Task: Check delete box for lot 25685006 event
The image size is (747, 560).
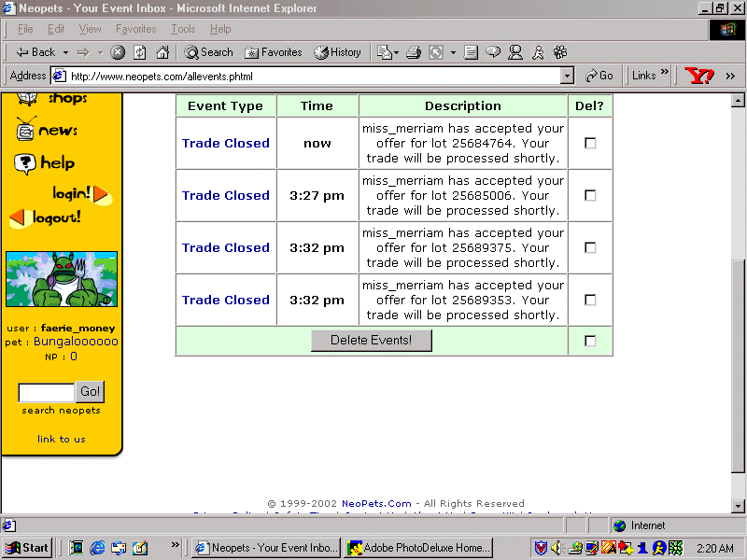Action: pos(590,196)
